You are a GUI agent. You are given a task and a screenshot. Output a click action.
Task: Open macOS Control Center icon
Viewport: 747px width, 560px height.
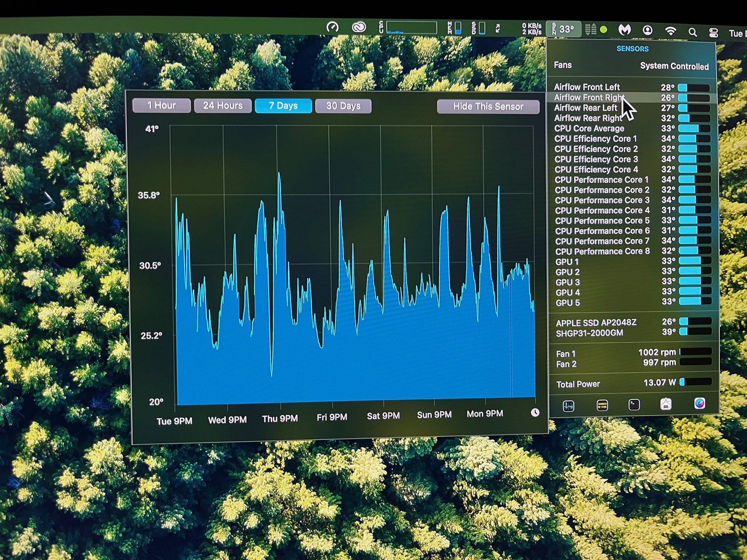pyautogui.click(x=713, y=33)
